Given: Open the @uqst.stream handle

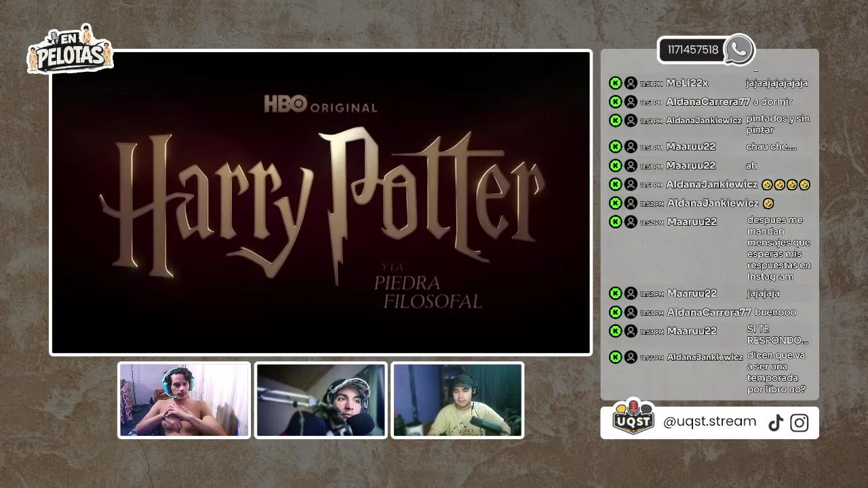Looking at the screenshot, I should [x=709, y=422].
